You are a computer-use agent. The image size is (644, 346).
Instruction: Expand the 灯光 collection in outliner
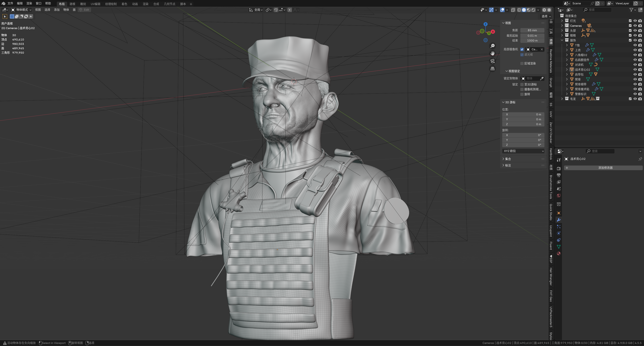coord(562,21)
